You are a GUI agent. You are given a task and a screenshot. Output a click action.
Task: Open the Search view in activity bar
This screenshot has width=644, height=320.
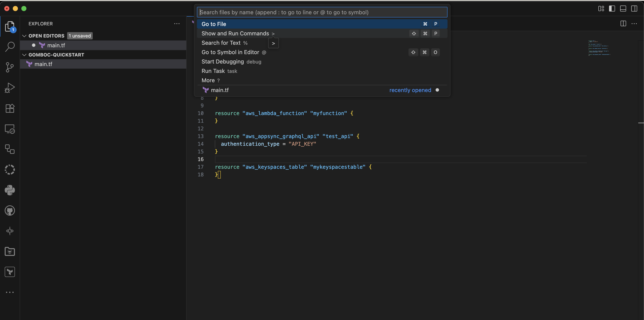(x=10, y=46)
